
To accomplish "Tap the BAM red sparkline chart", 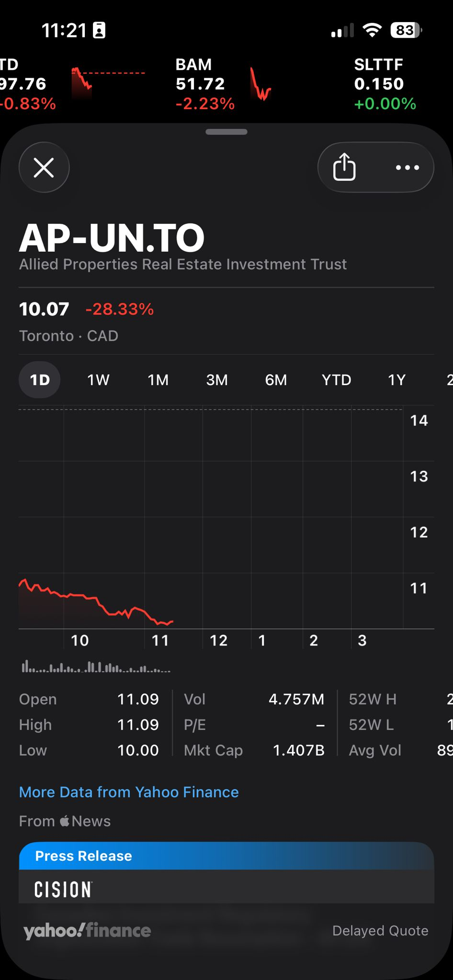I will (260, 85).
